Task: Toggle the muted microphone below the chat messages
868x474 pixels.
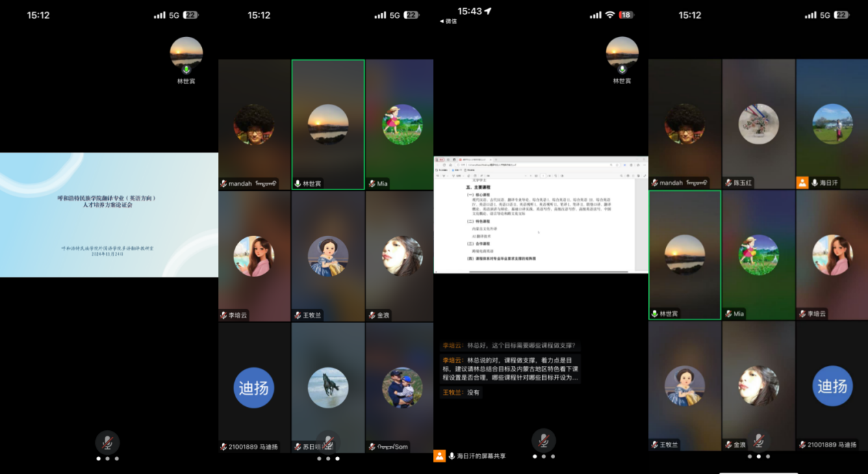Action: [544, 440]
